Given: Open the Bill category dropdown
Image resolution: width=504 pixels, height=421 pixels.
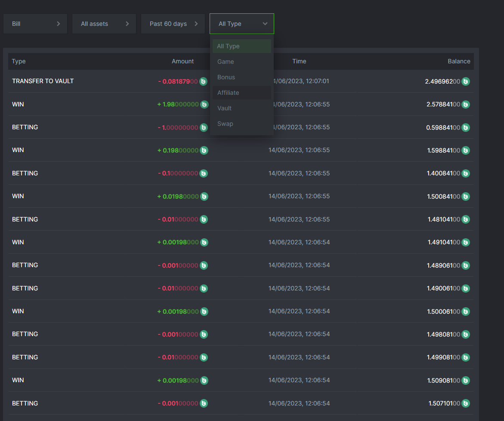Looking at the screenshot, I should pyautogui.click(x=35, y=24).
